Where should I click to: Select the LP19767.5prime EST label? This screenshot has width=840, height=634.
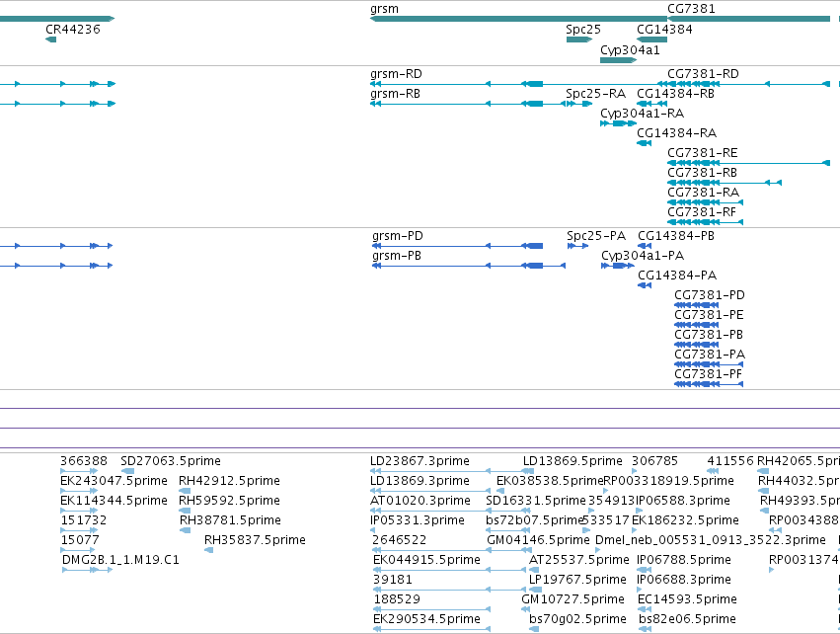577,580
